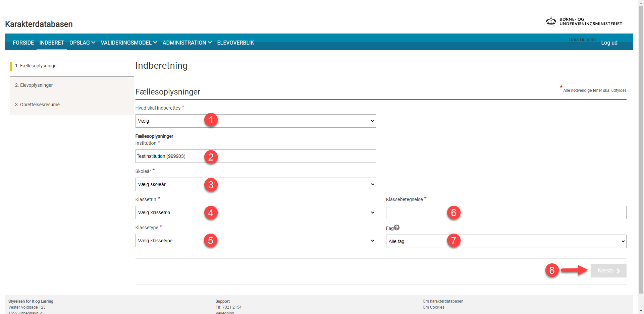Click the Fag help question mark icon
644x314 pixels.
[x=396, y=228]
